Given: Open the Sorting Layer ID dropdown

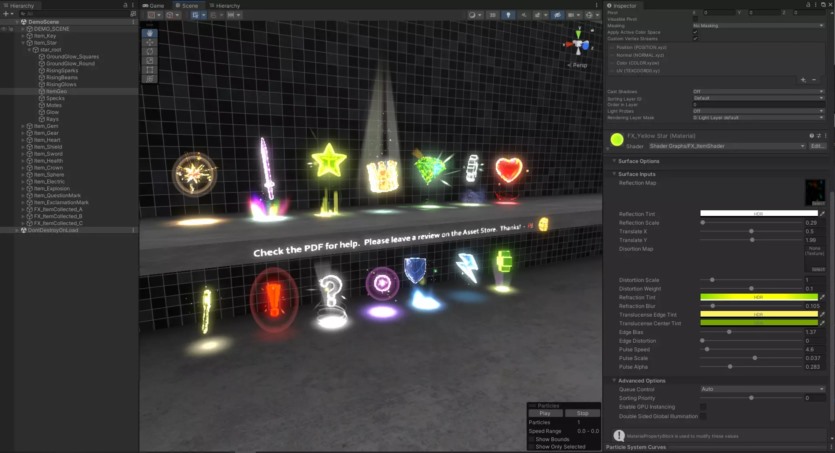Looking at the screenshot, I should 758,98.
